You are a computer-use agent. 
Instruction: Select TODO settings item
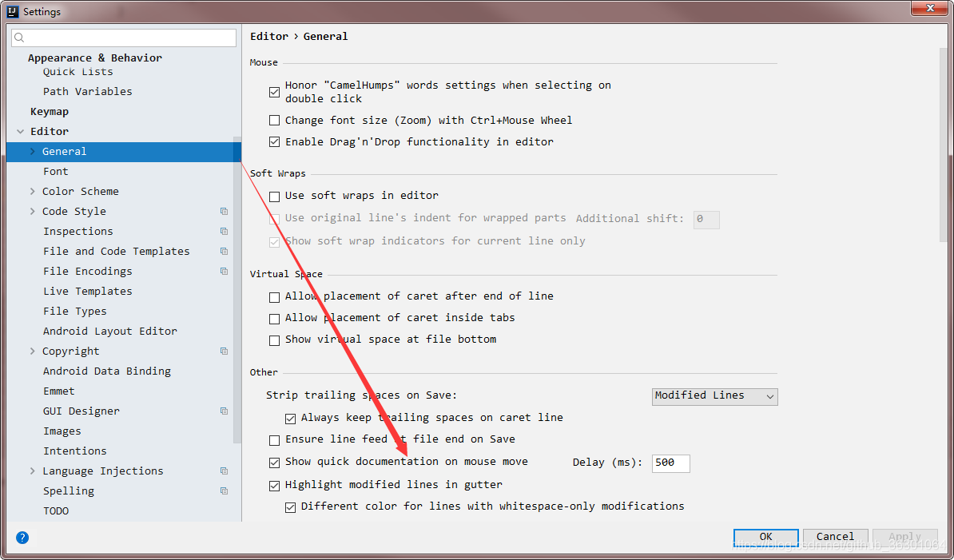[x=56, y=511]
